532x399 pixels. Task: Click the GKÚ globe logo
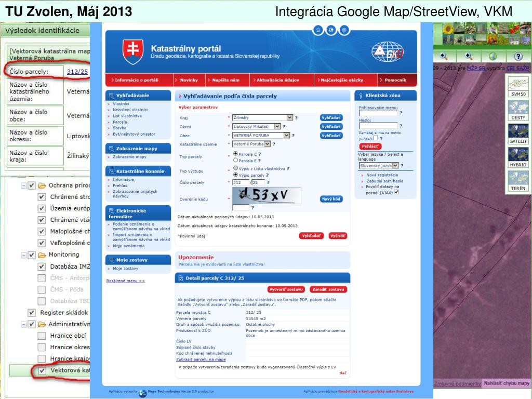(388, 52)
